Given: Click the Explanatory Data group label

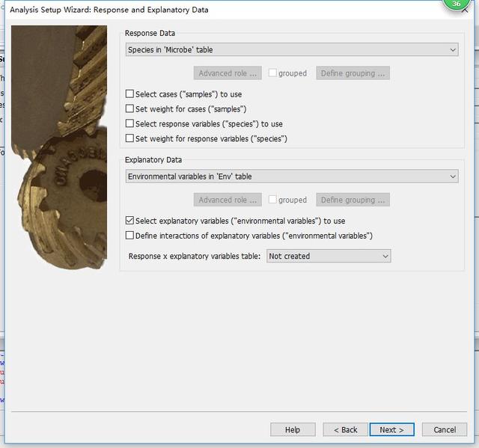Looking at the screenshot, I should pos(153,159).
